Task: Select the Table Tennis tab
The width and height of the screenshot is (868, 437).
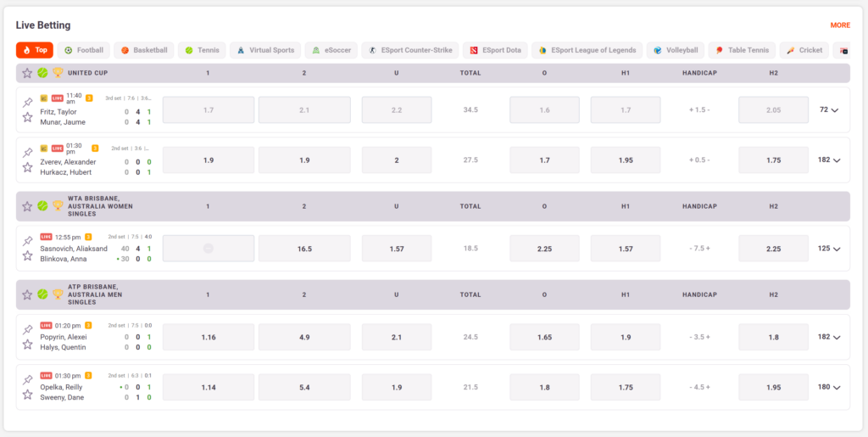Action: pos(740,50)
